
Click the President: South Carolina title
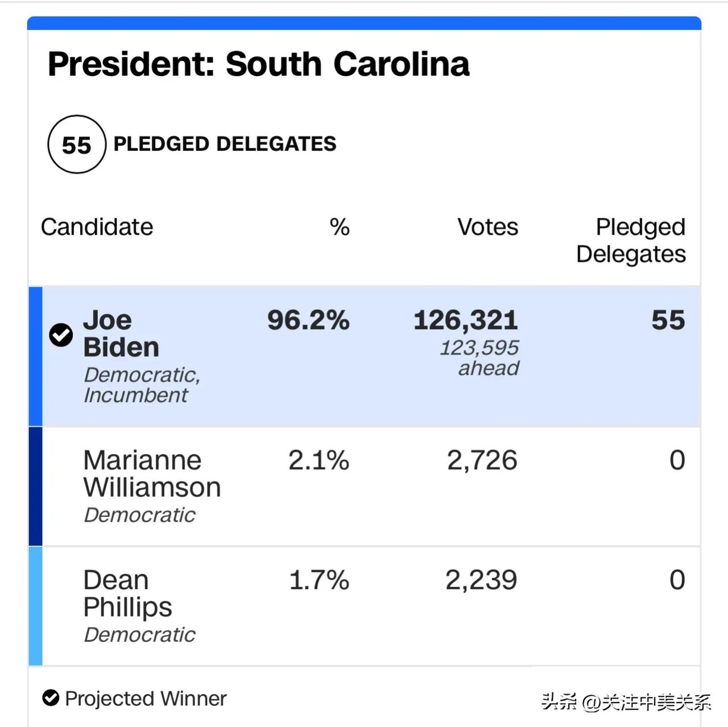pyautogui.click(x=258, y=64)
